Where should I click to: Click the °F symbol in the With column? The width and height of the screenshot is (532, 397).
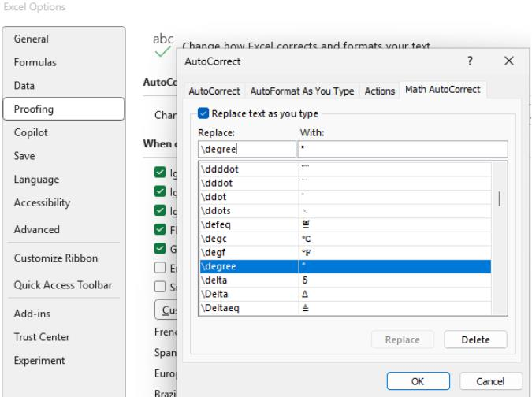(x=306, y=253)
